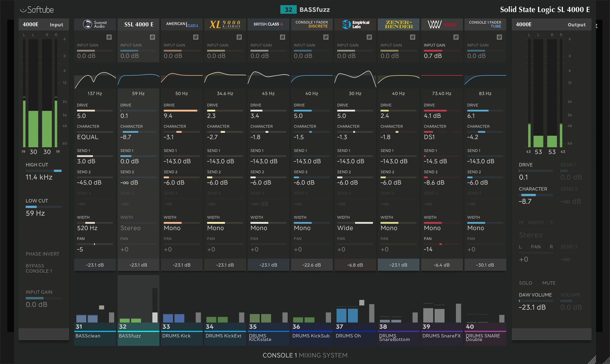Open Console 1 Fader Tube model selector
Viewport: 610px width, 364px height.
[x=485, y=24]
